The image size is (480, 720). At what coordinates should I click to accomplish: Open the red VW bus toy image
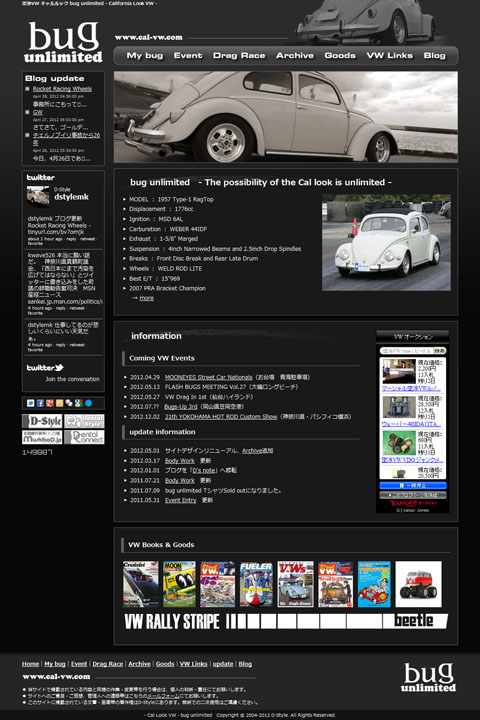click(418, 584)
